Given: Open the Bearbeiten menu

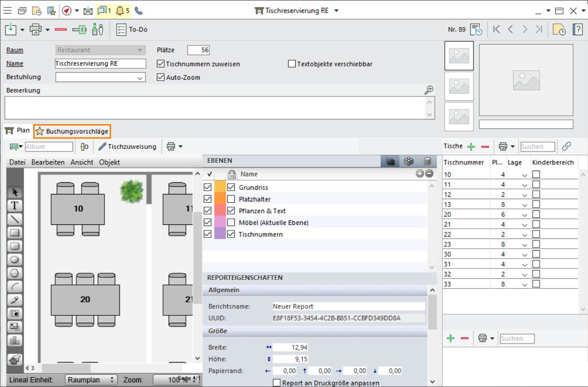Looking at the screenshot, I should pyautogui.click(x=48, y=162).
